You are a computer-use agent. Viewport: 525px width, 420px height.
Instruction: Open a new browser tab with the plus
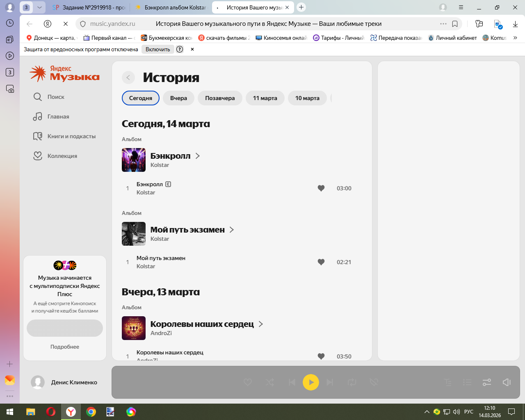click(301, 7)
